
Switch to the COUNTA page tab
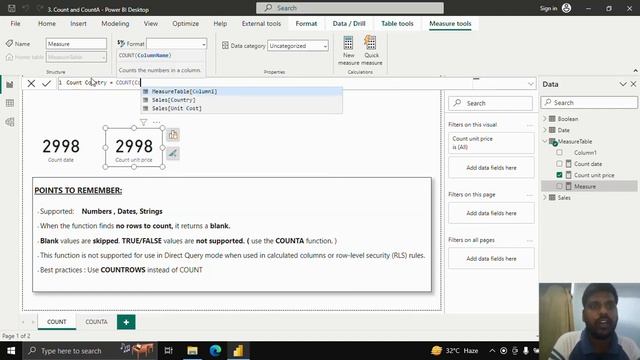pos(96,322)
